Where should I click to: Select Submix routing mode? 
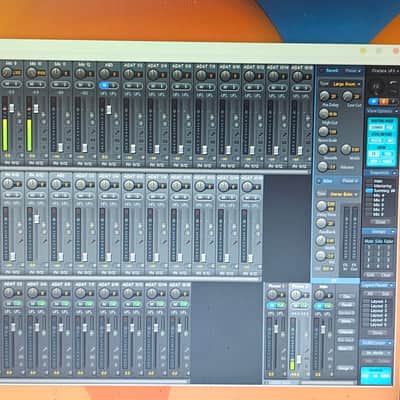coord(377,127)
